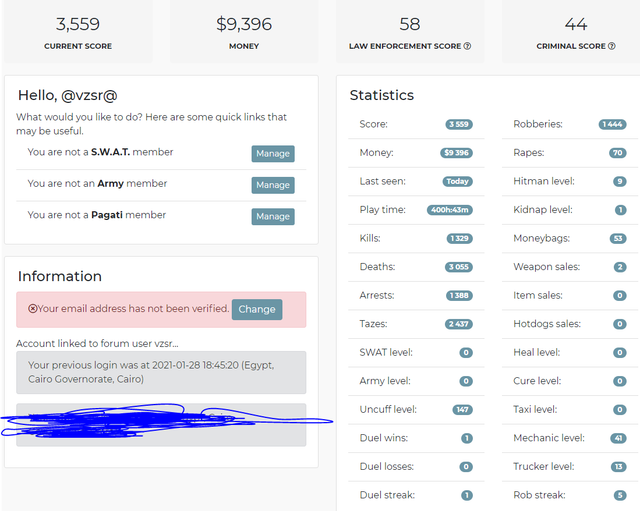This screenshot has width=640, height=511.
Task: Click the Criminal Score help icon
Action: click(x=611, y=46)
